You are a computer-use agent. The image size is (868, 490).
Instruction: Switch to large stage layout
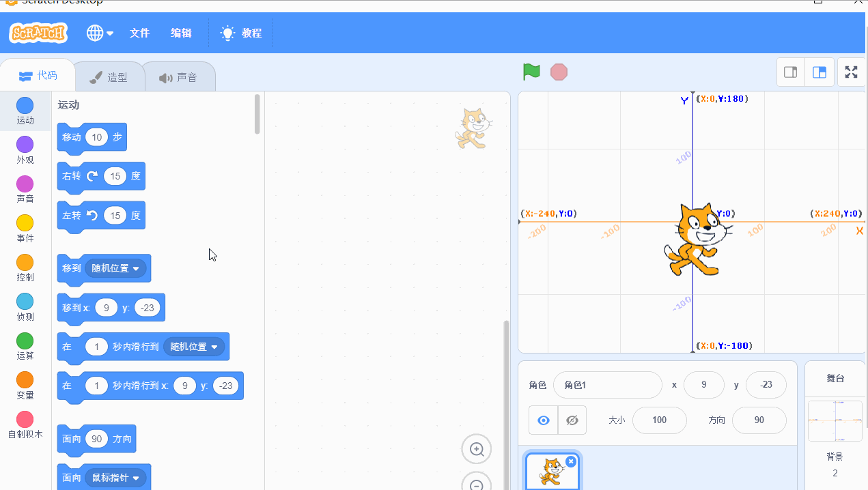pos(820,72)
